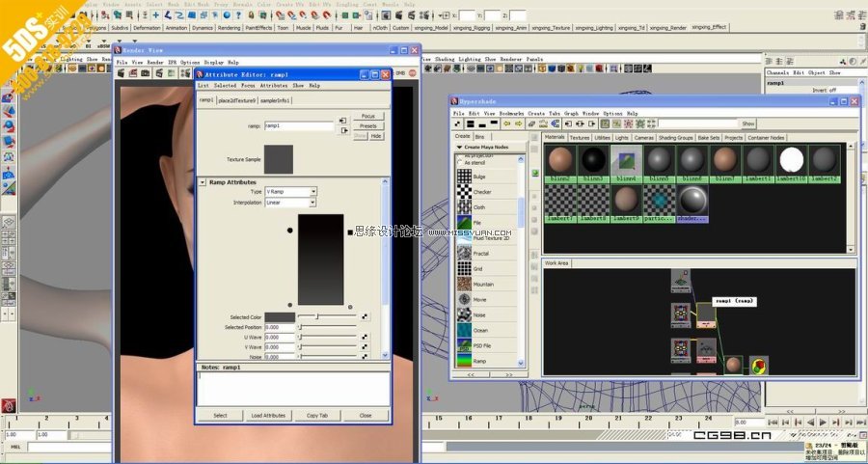Click the Checker texture node icon
The image size is (868, 464).
pyautogui.click(x=464, y=192)
